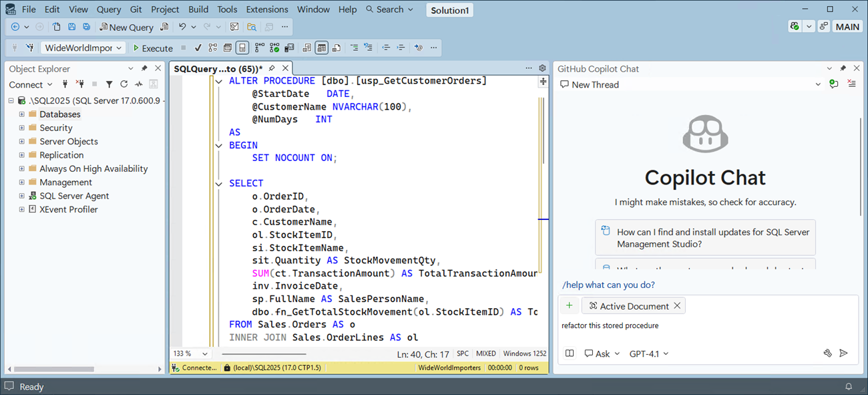Add context with green plus button
The width and height of the screenshot is (868, 395).
tap(570, 305)
